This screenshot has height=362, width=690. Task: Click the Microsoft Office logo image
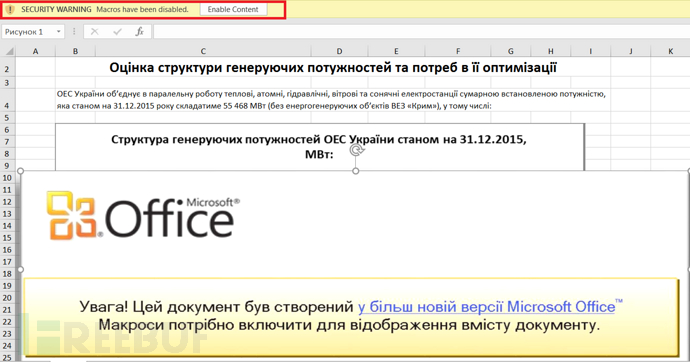point(143,216)
